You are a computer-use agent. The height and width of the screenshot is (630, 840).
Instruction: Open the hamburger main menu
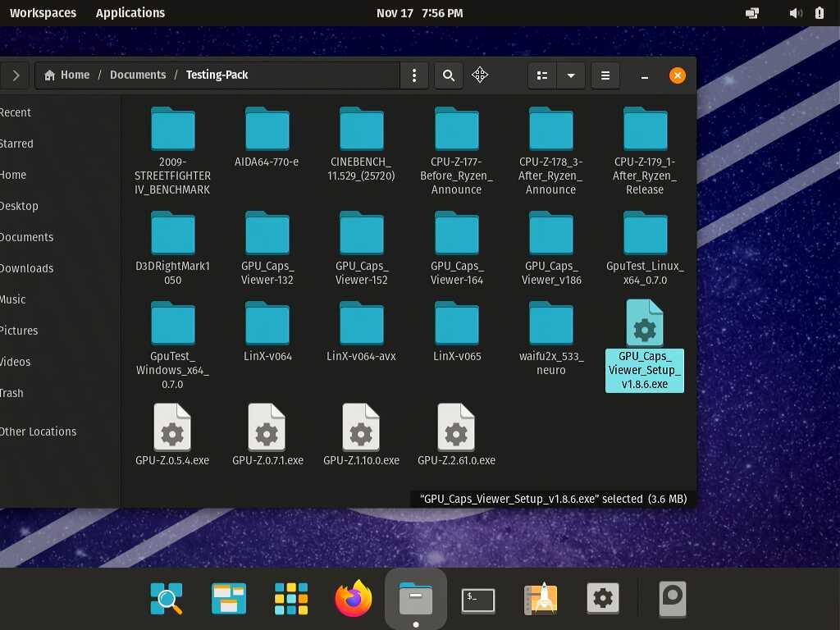[x=605, y=75]
